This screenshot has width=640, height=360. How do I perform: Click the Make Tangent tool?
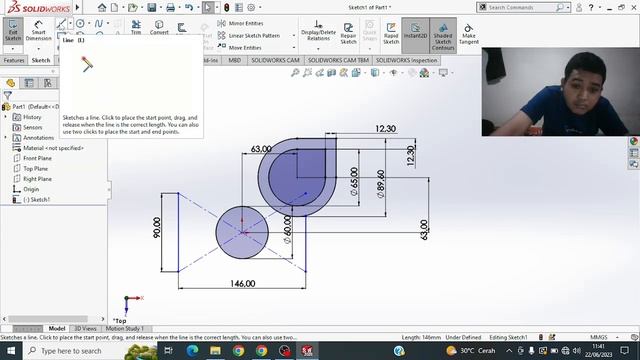[x=469, y=33]
